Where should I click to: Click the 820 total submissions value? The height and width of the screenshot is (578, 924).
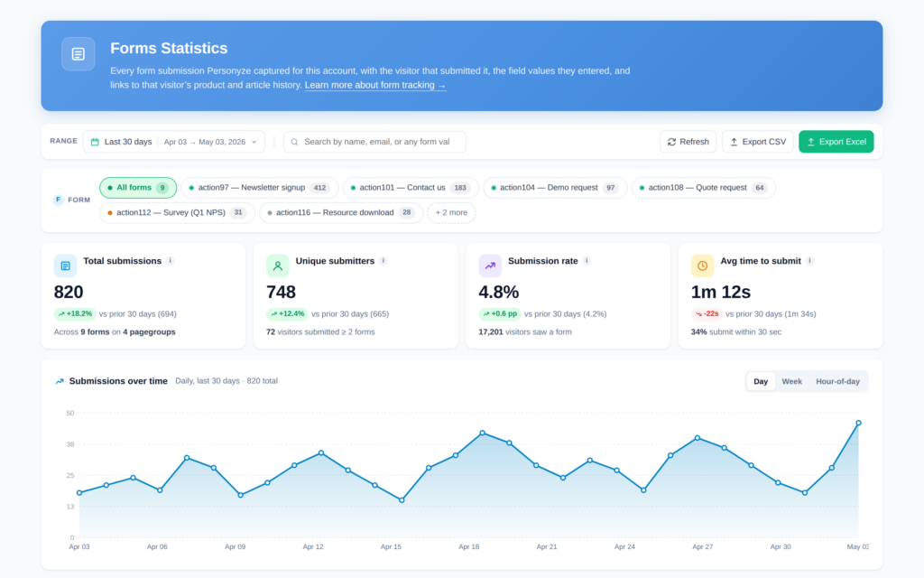[69, 293]
